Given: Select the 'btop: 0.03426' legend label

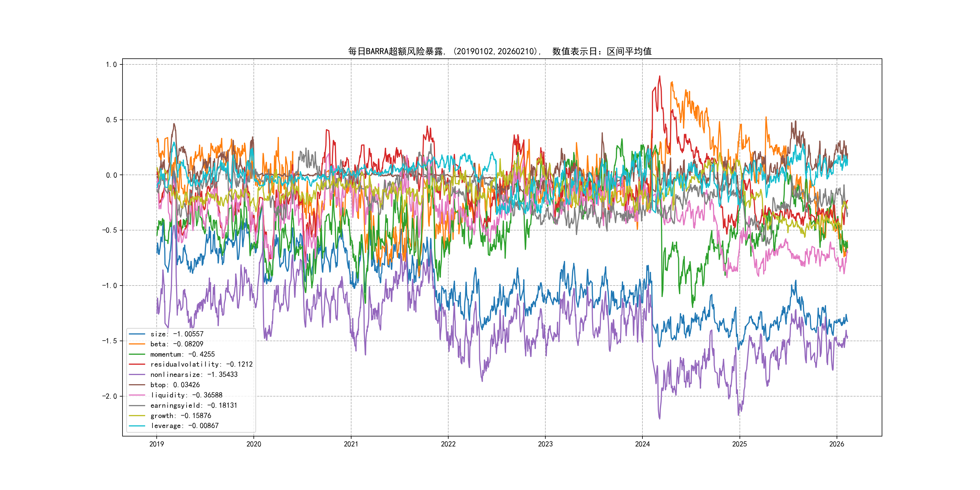Looking at the screenshot, I should (x=175, y=385).
